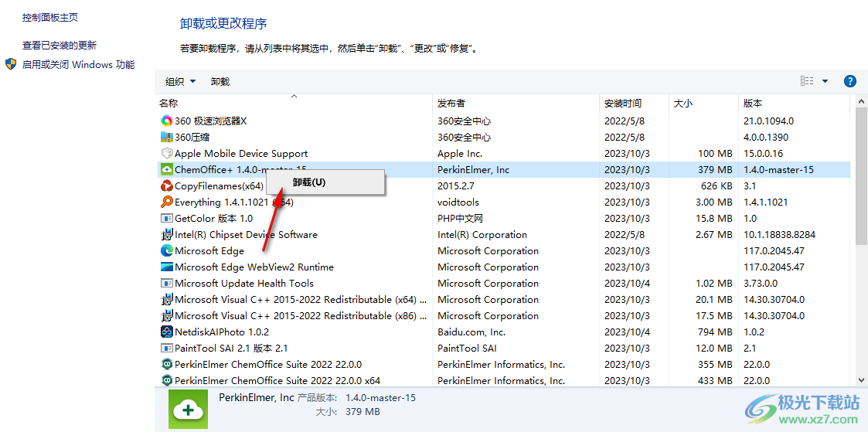Click the scrollbar down arrow
The image size is (868, 432).
pos(861,379)
